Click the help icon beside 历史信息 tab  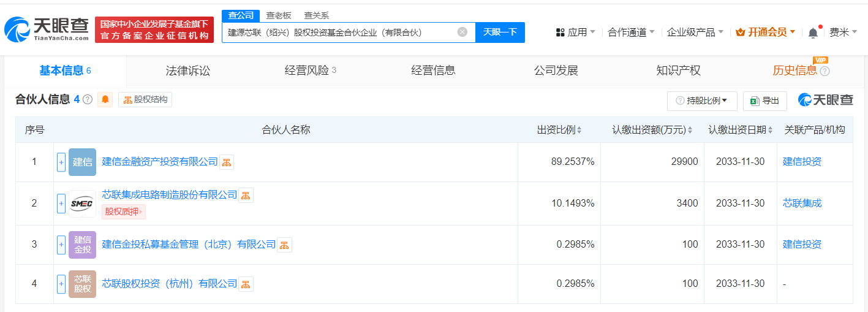pos(825,71)
